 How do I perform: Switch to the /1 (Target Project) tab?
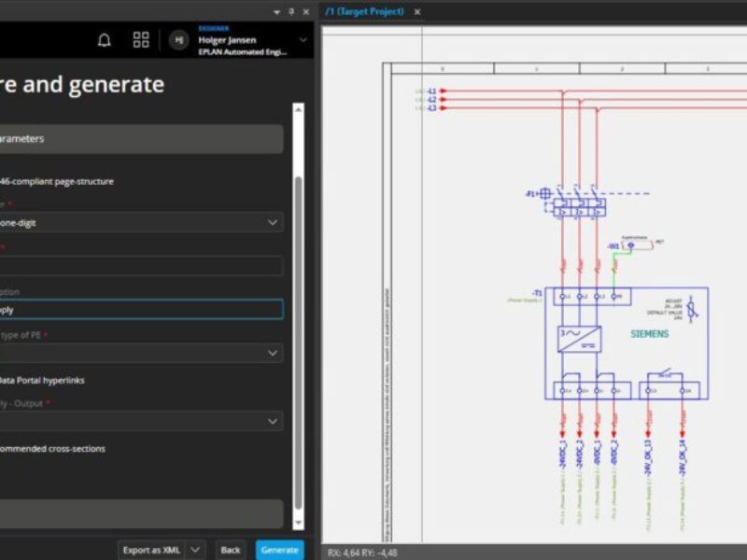[364, 11]
